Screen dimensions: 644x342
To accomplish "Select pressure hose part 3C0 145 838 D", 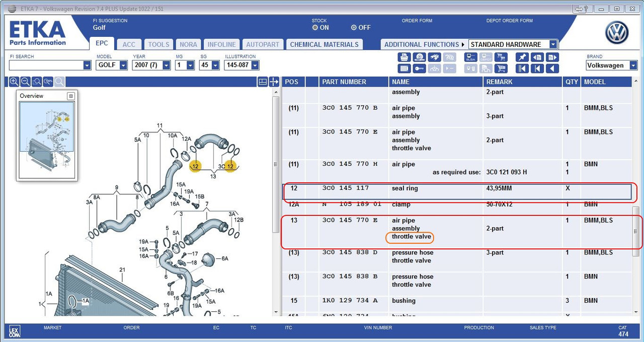I will click(457, 256).
